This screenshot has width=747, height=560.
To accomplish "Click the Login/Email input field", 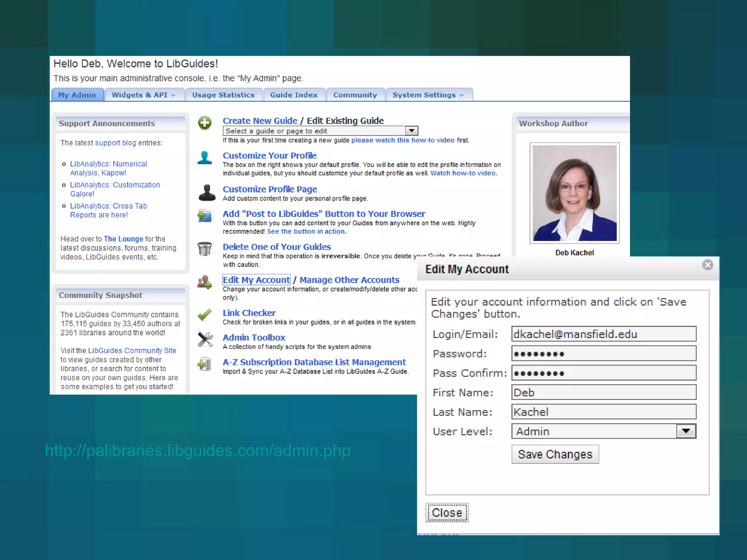I will pyautogui.click(x=603, y=334).
